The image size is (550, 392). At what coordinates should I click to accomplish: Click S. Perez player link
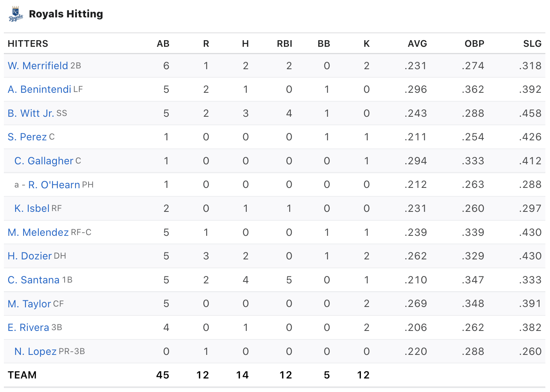click(27, 137)
